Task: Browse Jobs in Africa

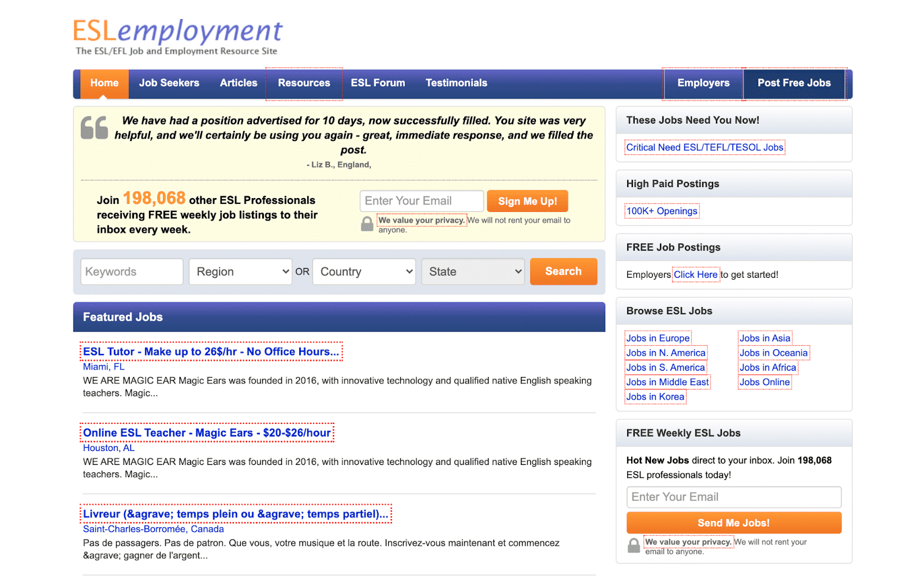Action: 768,367
